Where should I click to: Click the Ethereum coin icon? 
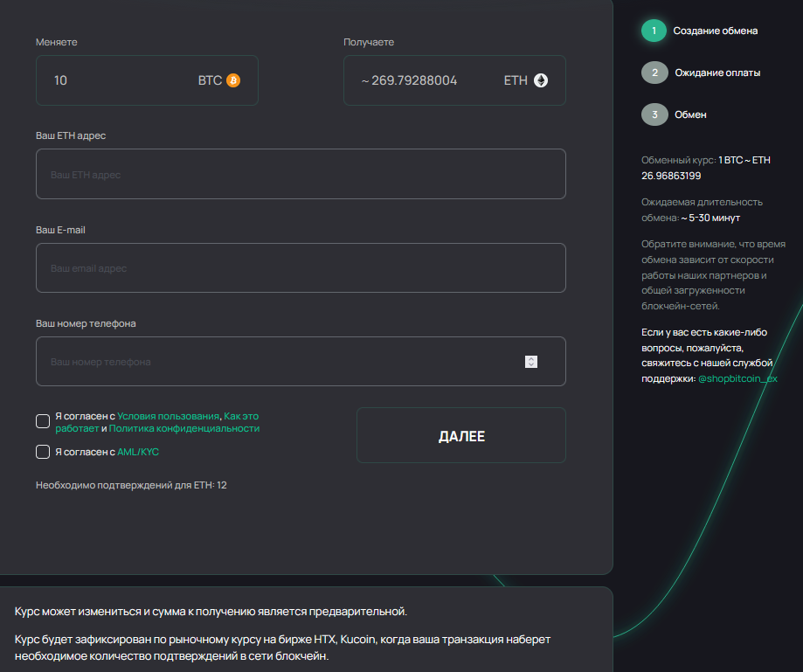[x=541, y=80]
